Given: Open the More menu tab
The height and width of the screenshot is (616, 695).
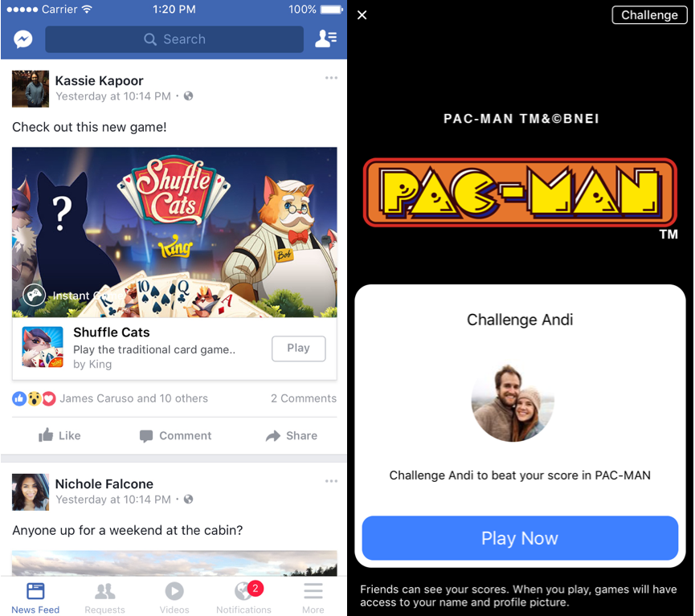Looking at the screenshot, I should coord(313,598).
